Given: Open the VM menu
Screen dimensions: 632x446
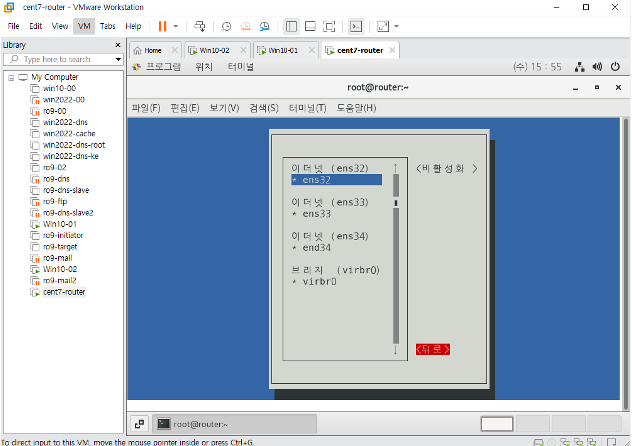Looking at the screenshot, I should point(84,26).
